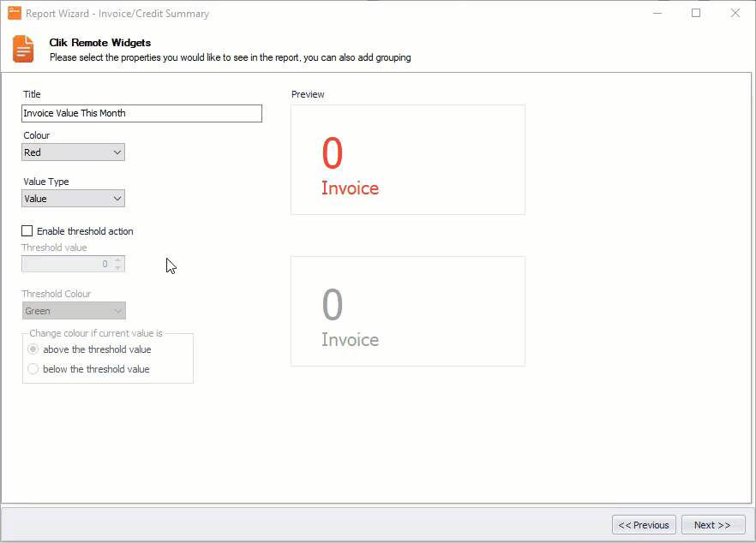Screen dimensions: 756x543
Task: Close the Report Wizard window
Action: [735, 13]
